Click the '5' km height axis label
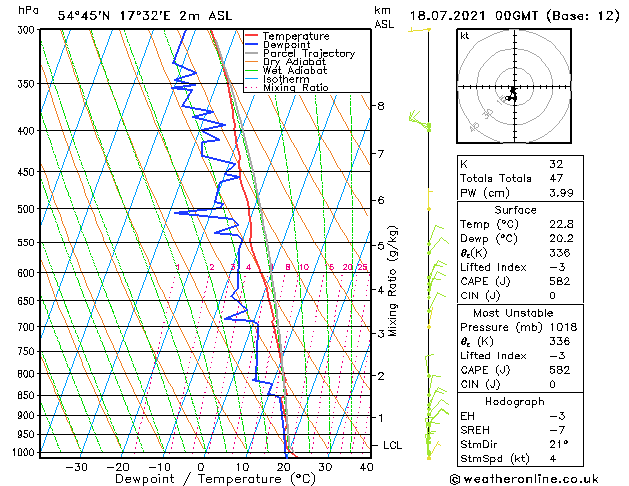 pos(381,245)
